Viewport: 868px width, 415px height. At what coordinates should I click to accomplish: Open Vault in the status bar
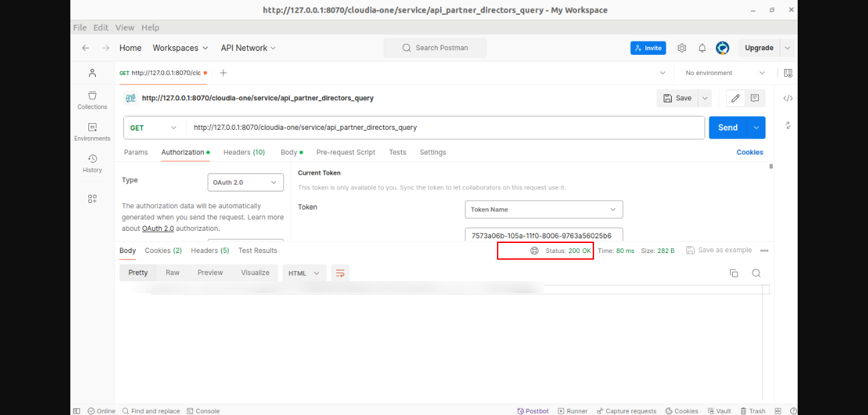coord(719,411)
